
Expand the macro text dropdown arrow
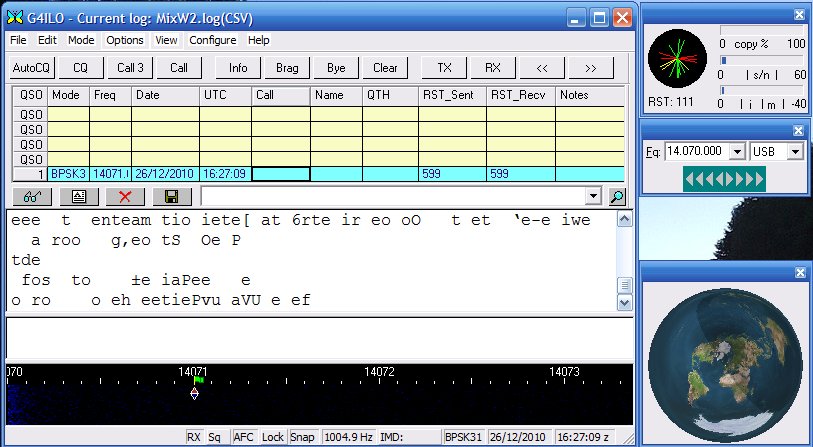[x=595, y=197]
